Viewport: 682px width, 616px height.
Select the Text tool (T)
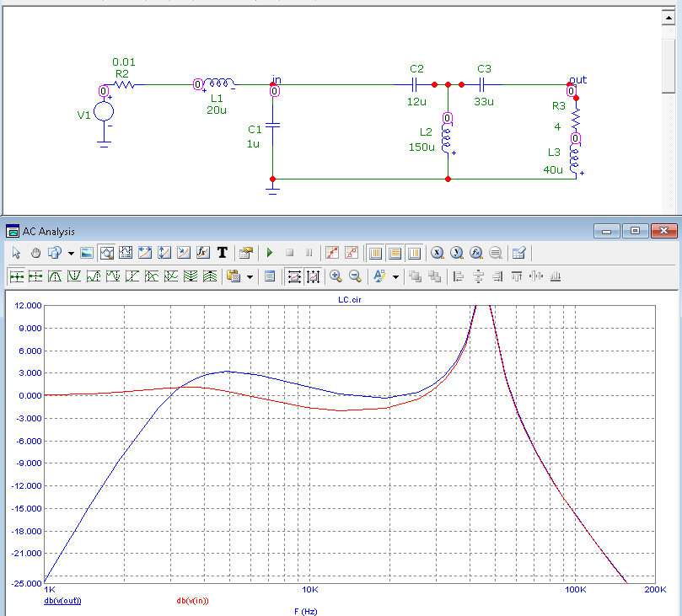(223, 253)
